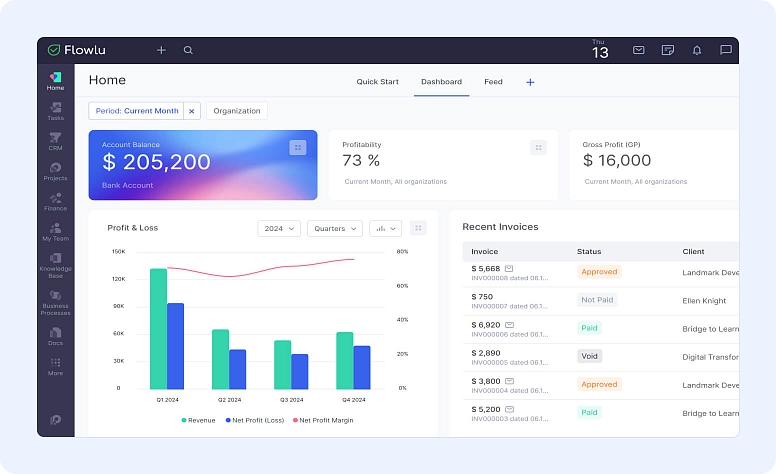Click the search magnifier icon
Screen dimensions: 776x474
(188, 50)
